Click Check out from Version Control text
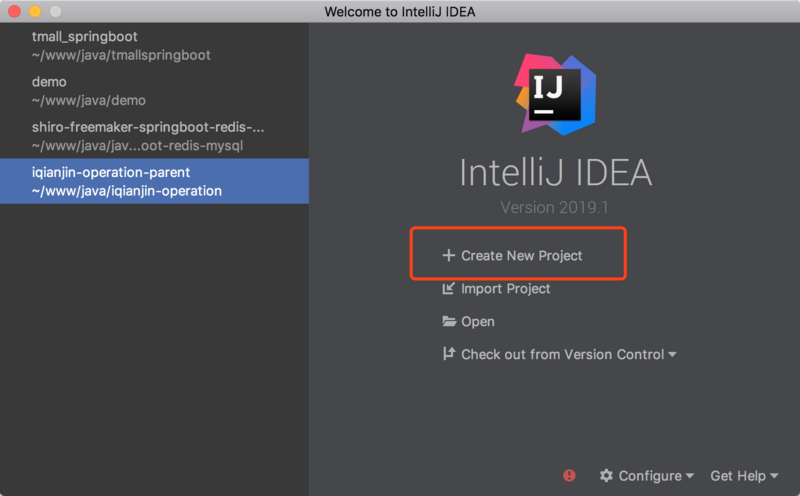 point(562,354)
